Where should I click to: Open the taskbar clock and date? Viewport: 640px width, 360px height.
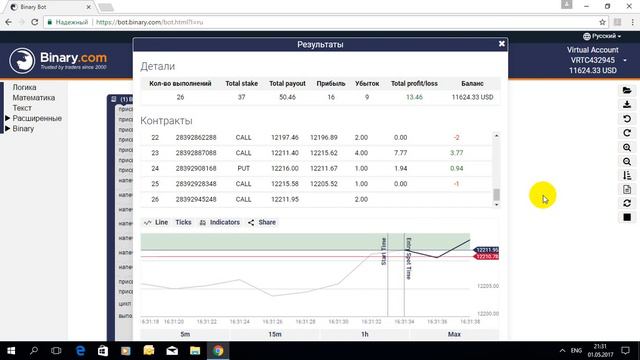pyautogui.click(x=600, y=351)
